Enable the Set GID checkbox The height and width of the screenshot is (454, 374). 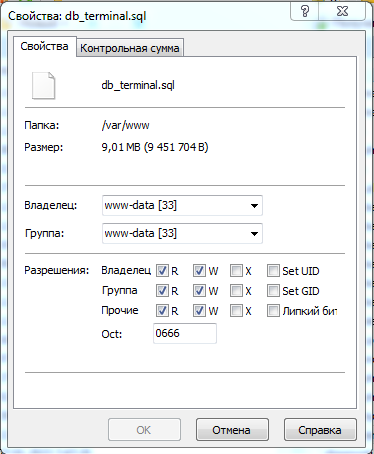[273, 291]
